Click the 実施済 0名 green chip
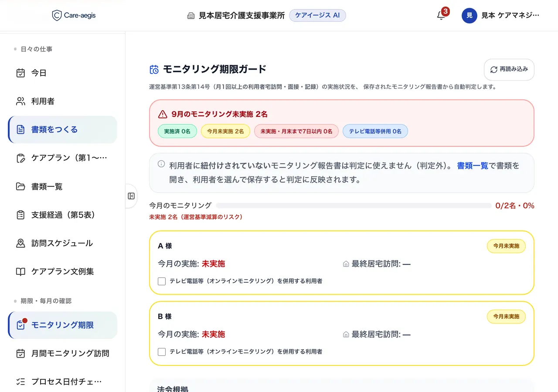The height and width of the screenshot is (392, 558). 177,131
